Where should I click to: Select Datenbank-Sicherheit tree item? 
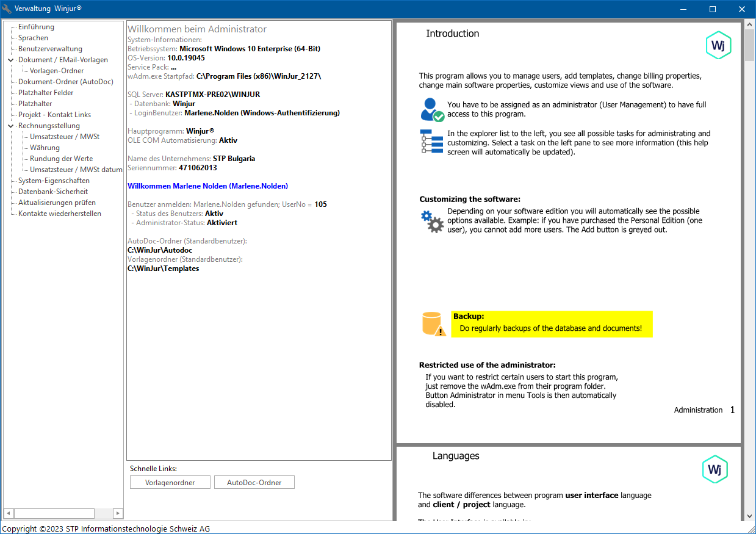click(53, 192)
